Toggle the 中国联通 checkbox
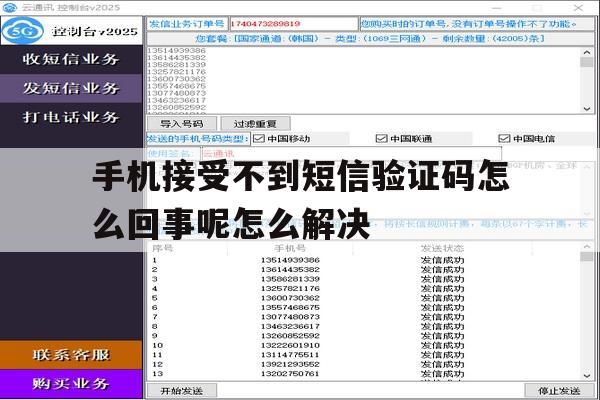Viewport: 600px width, 400px height. (x=382, y=139)
